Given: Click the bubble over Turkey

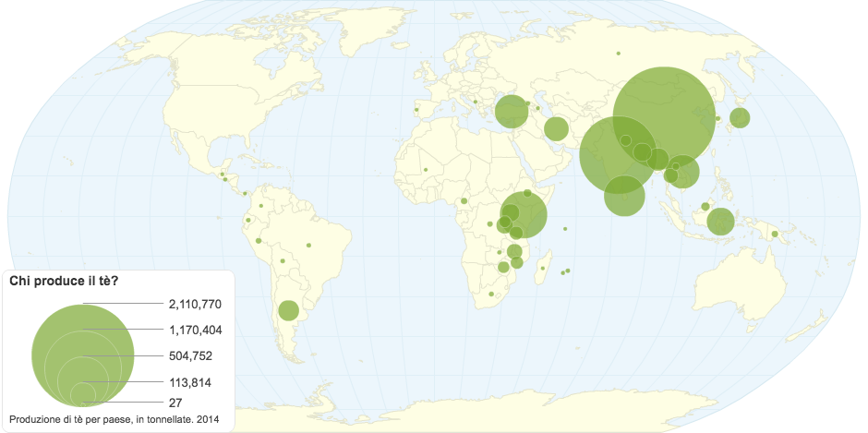Looking at the screenshot, I should click(x=512, y=111).
